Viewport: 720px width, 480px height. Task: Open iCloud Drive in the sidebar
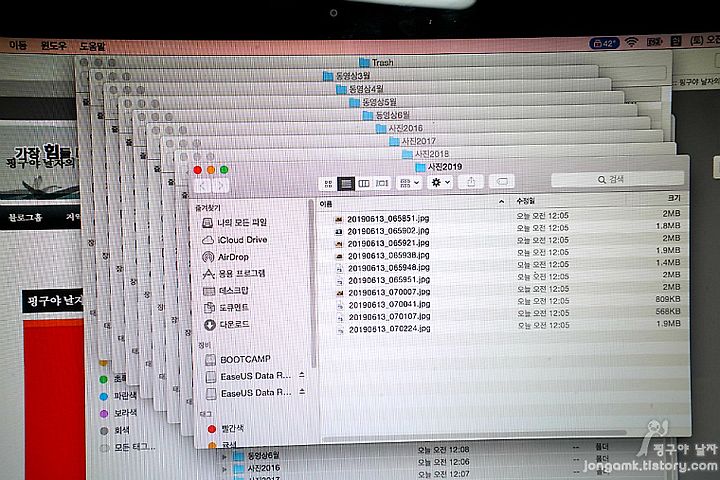click(235, 240)
